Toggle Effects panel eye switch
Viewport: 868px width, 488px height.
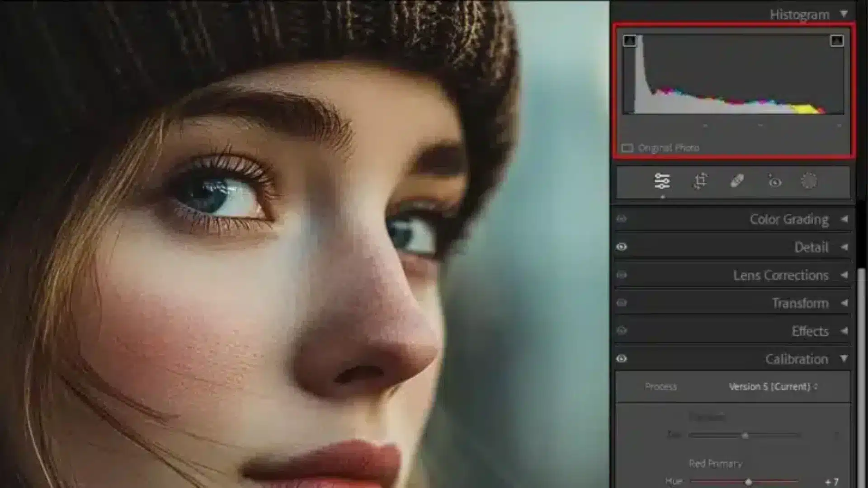(x=622, y=331)
